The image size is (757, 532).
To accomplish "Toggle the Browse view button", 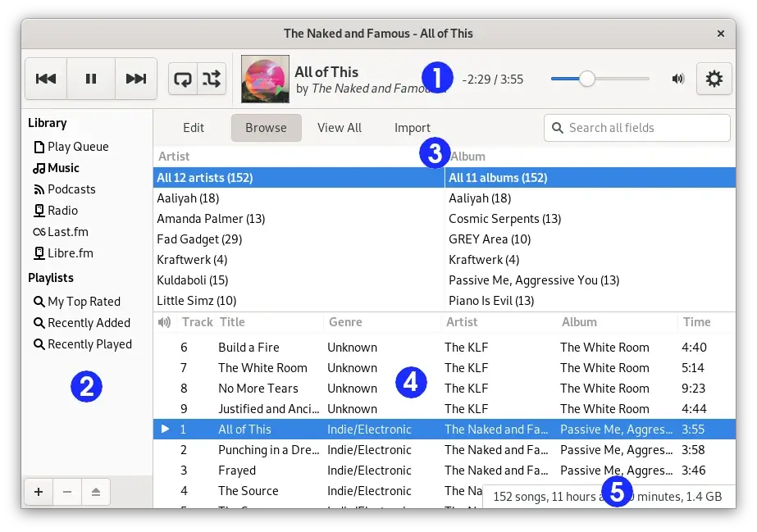I will point(266,128).
